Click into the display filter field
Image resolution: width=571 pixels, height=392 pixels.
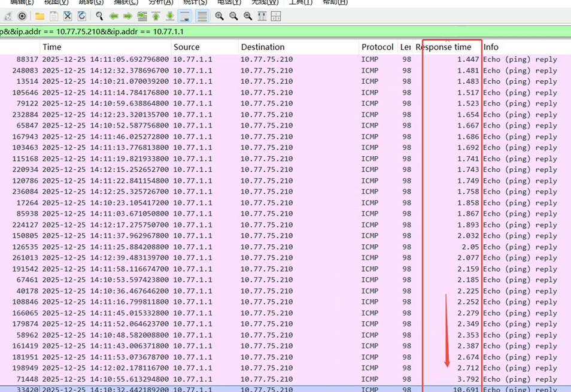(299, 31)
